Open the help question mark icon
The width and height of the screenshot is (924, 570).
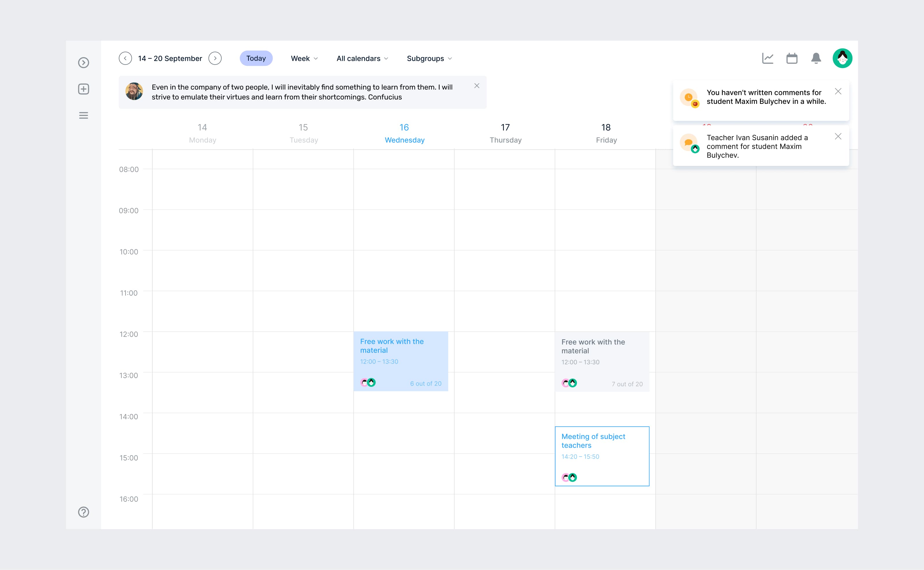(x=83, y=512)
